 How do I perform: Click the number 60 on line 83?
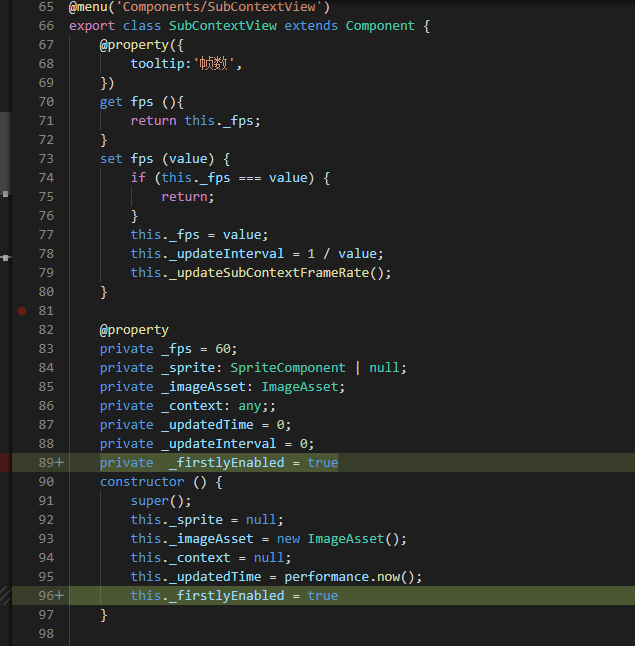pyautogui.click(x=223, y=349)
